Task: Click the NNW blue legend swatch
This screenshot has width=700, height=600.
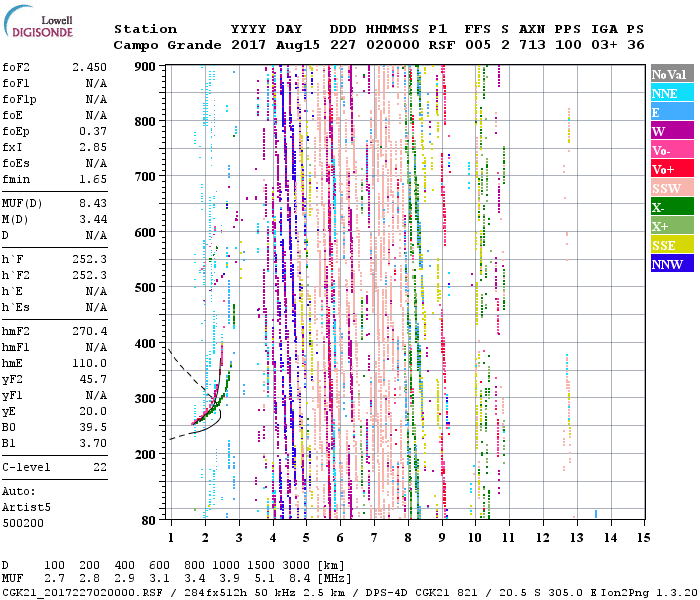Action: [x=671, y=264]
